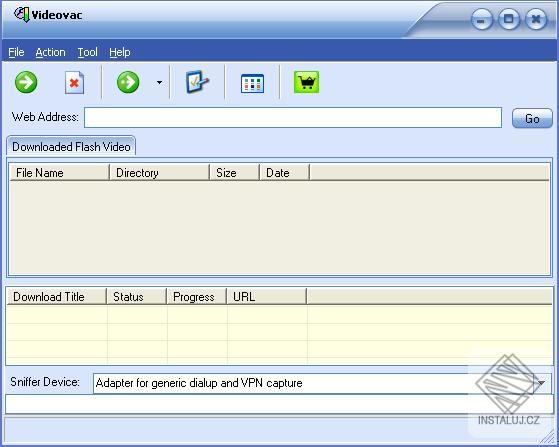The height and width of the screenshot is (447, 559).
Task: Click the Videovac title bar app icon
Action: coord(21,15)
